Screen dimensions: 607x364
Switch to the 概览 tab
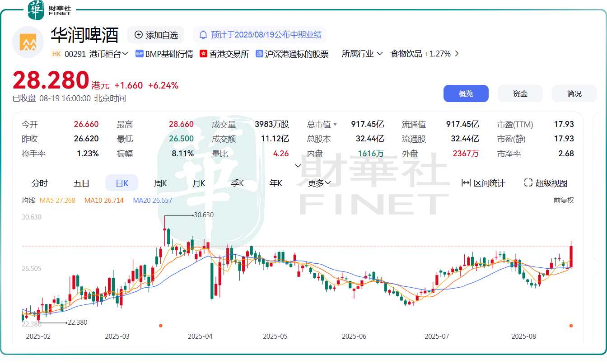(x=466, y=93)
